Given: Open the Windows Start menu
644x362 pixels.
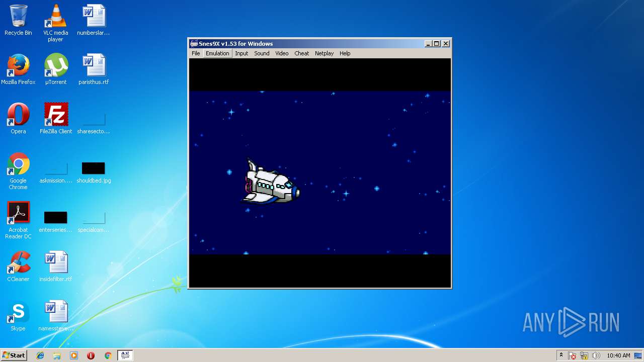Looking at the screenshot, I should 14,355.
